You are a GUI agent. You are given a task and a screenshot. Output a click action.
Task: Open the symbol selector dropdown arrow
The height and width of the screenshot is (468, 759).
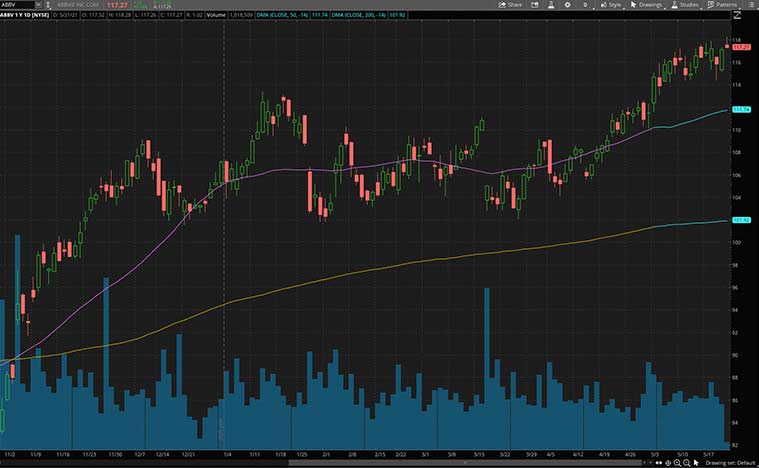coord(38,5)
